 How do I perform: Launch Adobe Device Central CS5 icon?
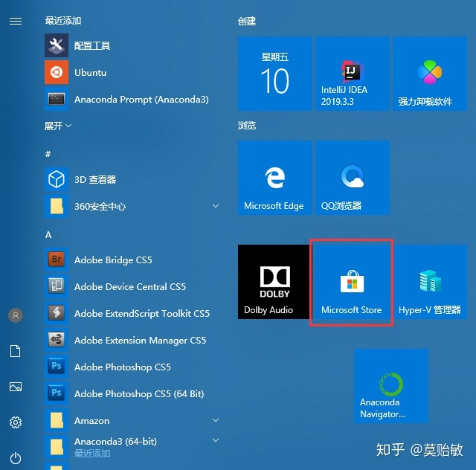tap(57, 286)
